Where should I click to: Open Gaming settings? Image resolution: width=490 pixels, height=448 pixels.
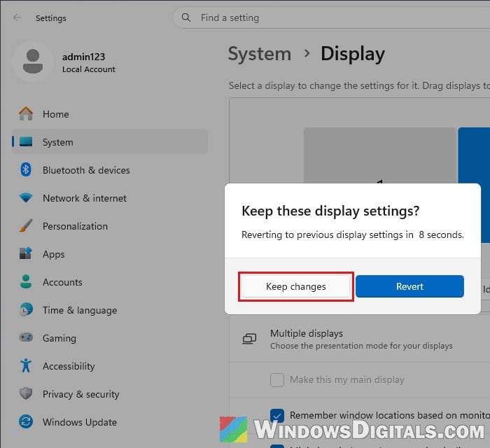tap(110, 337)
